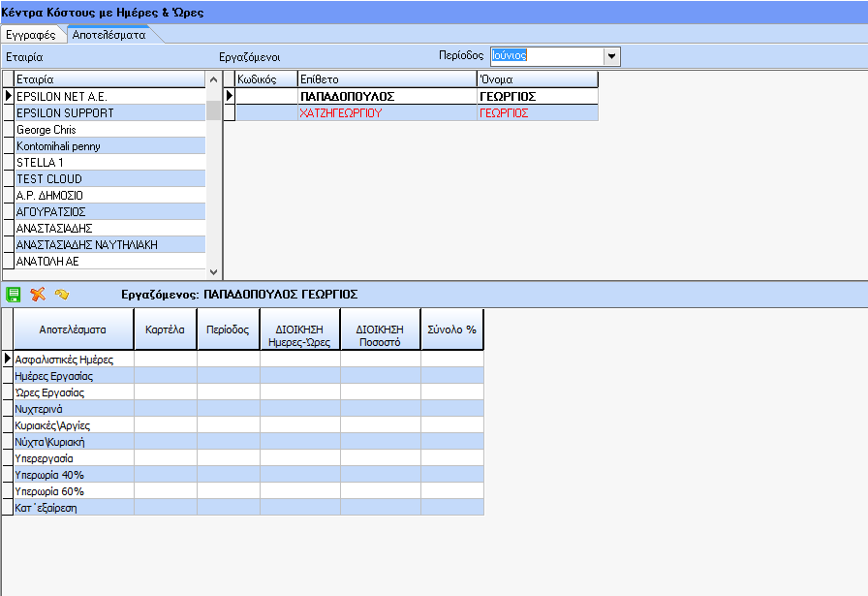Select company ΑΝΑΣΤΑΣΙΑΔΗΣ

[x=110, y=228]
